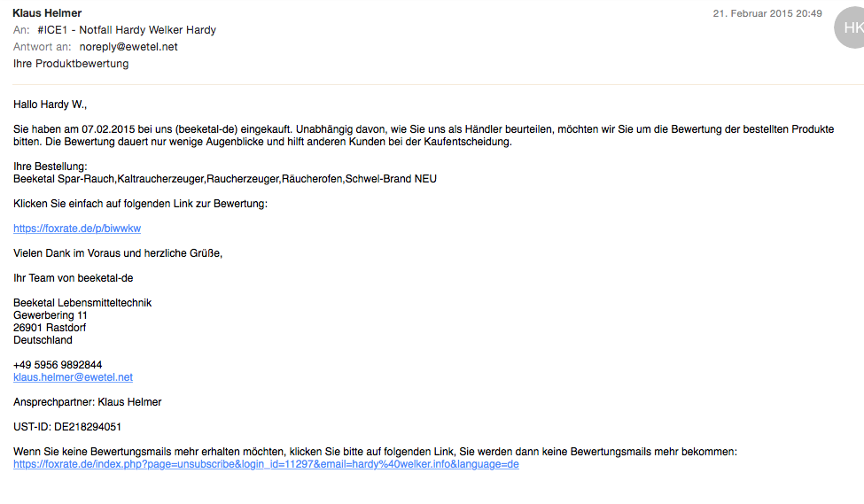
Task: Click the Antwort an: label
Action: [x=42, y=47]
